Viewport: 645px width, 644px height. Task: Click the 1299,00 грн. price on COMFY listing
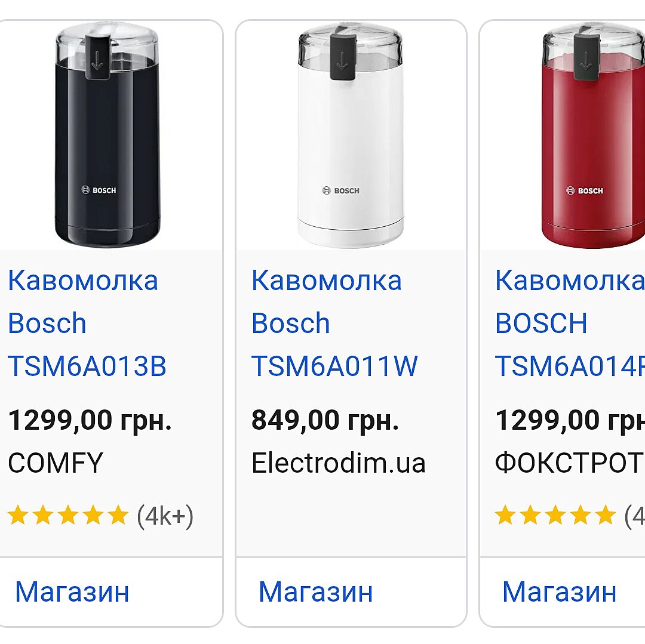point(90,420)
